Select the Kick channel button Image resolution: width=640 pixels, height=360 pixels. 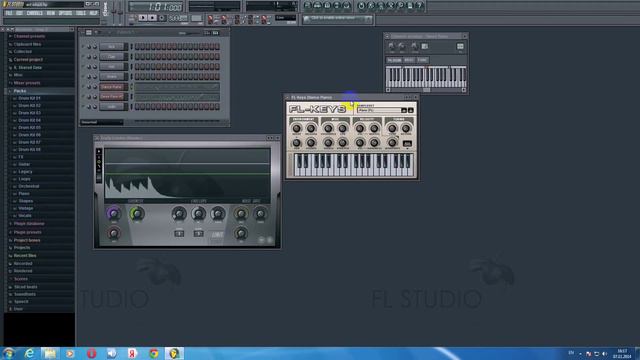click(x=112, y=47)
